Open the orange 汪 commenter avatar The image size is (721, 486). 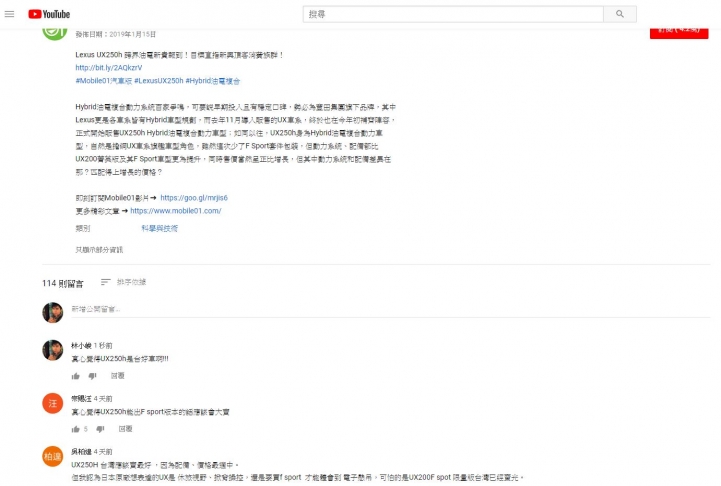coord(53,403)
